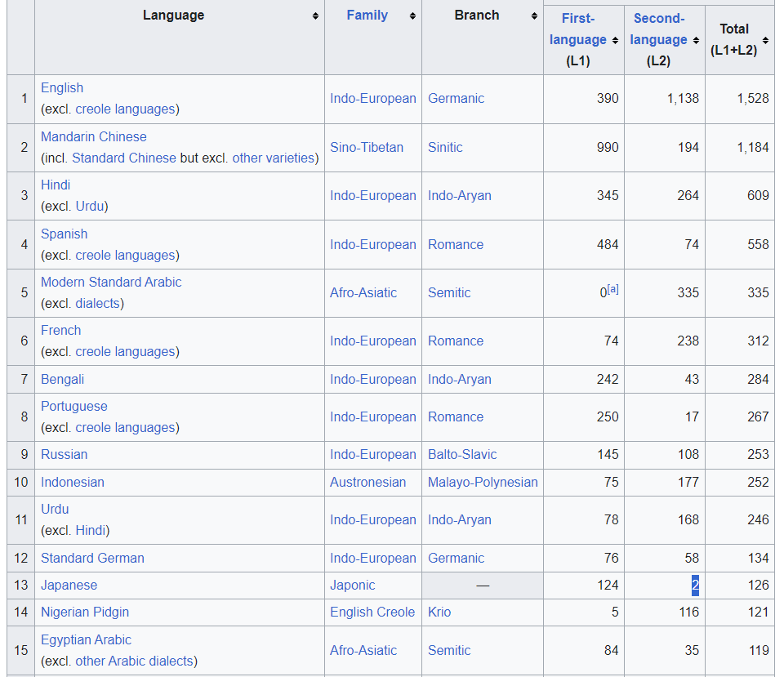This screenshot has height=677, width=784.
Task: Open the Hindi language link
Action: click(56, 185)
